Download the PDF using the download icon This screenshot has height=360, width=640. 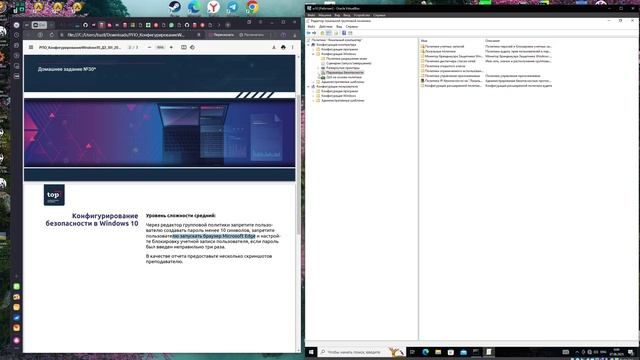(274, 47)
